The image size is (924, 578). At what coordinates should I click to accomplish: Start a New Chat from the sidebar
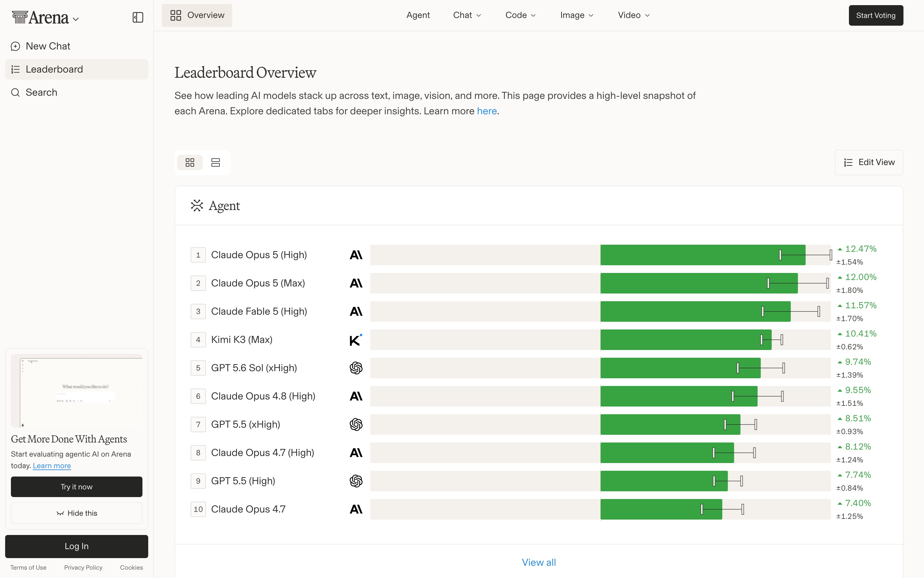point(76,46)
